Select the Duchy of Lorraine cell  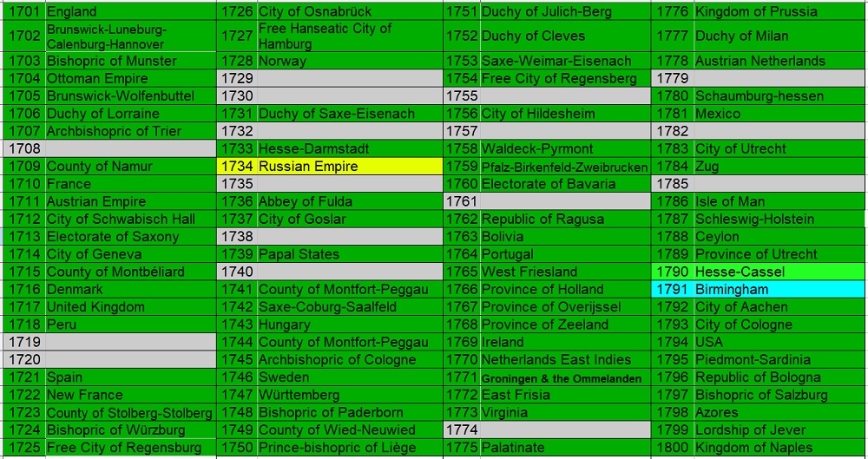pyautogui.click(x=131, y=114)
